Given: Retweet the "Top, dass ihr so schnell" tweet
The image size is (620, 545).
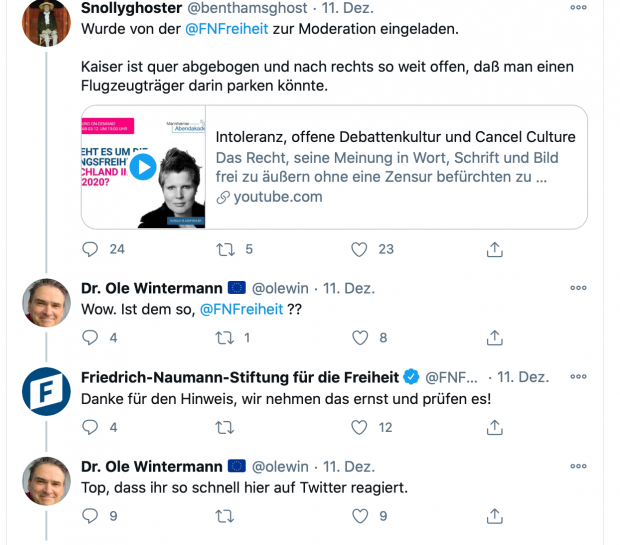Looking at the screenshot, I should tap(225, 516).
